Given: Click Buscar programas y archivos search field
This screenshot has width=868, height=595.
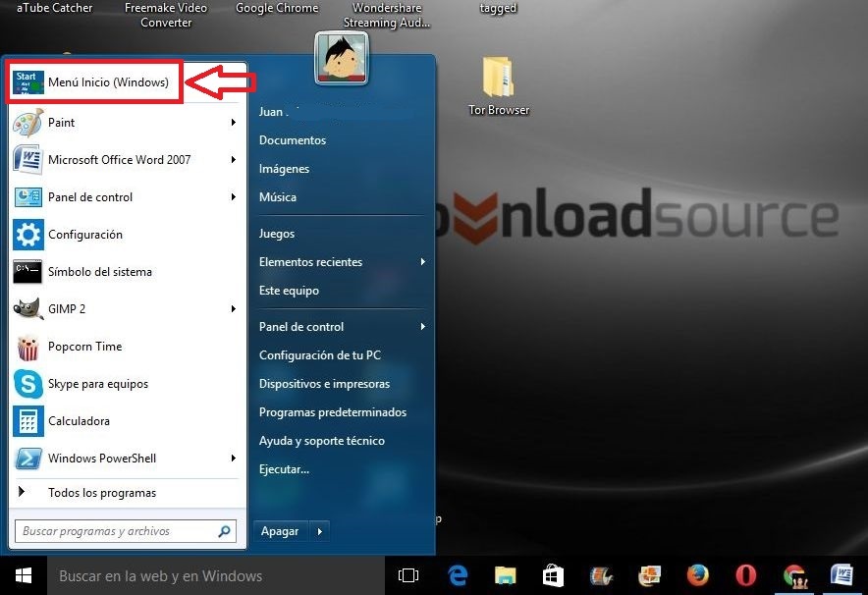Looking at the screenshot, I should pos(126,531).
